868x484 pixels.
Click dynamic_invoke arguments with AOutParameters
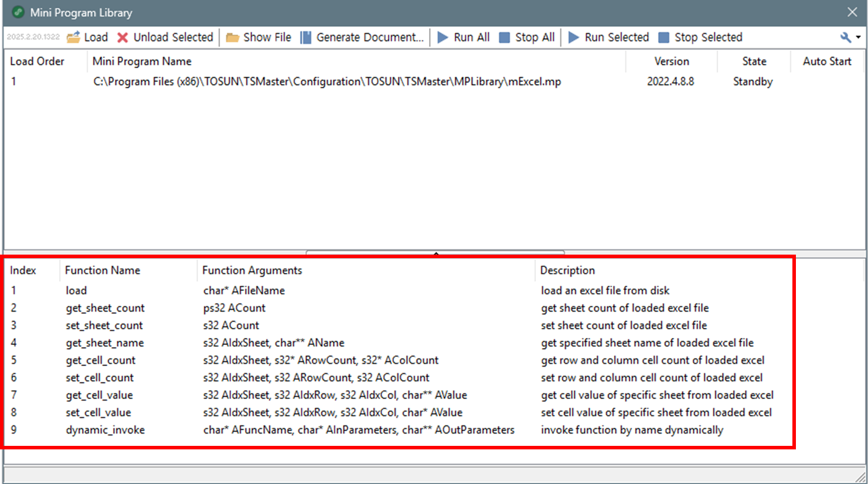(x=359, y=431)
